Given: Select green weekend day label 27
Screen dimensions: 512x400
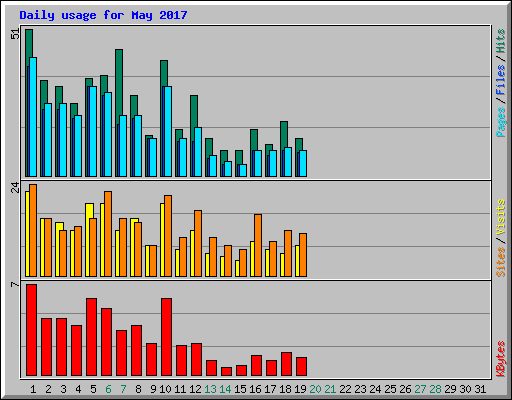Looking at the screenshot, I should [420, 389].
